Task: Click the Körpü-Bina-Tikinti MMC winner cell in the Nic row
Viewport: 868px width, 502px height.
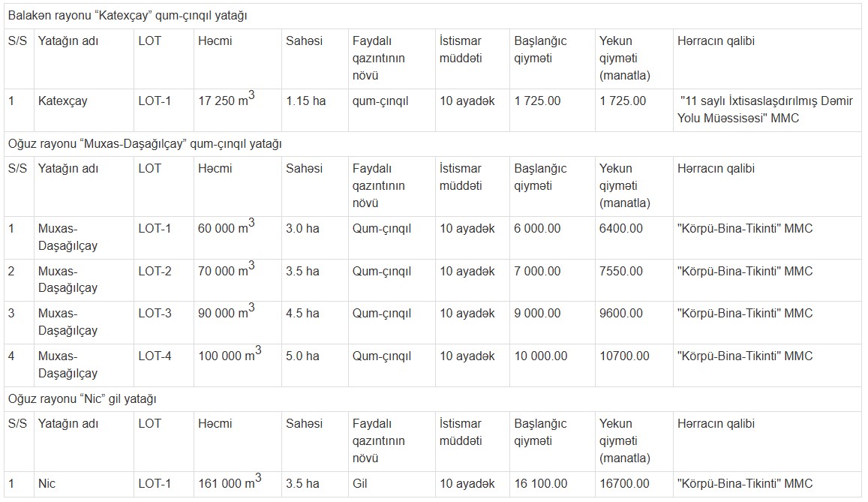Action: [x=767, y=484]
